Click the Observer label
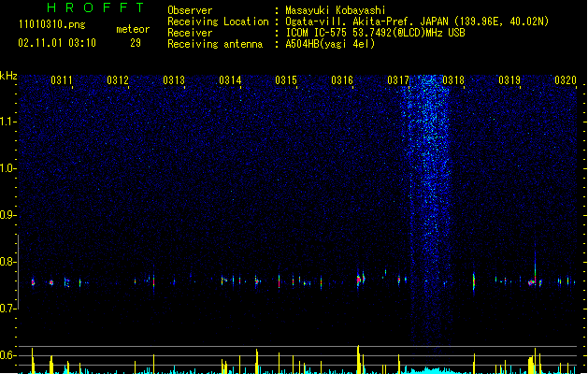588x374 pixels. (190, 10)
